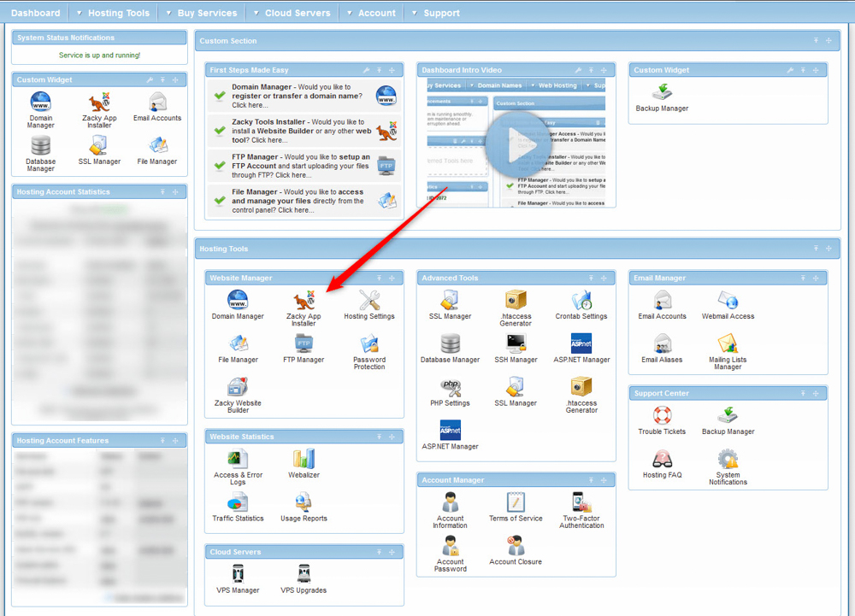
Task: Open the Domain Manager icon in Website Manager
Action: coord(237,304)
